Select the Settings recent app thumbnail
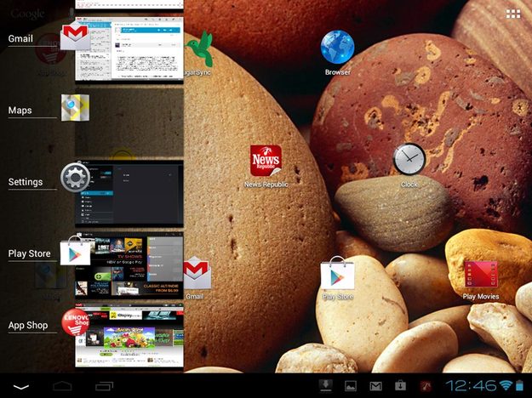Screen dimensions: 532x398 click(x=129, y=194)
